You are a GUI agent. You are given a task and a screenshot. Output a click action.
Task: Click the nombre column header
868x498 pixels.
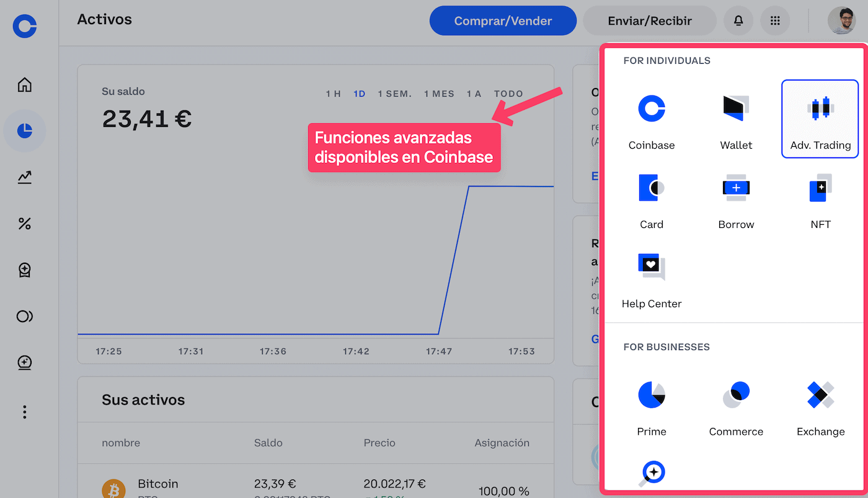[121, 443]
